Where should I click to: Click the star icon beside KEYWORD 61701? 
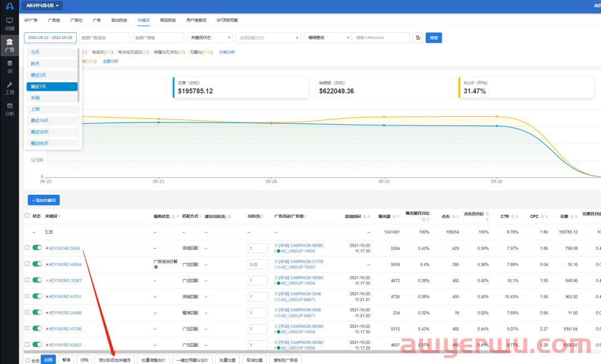47,297
